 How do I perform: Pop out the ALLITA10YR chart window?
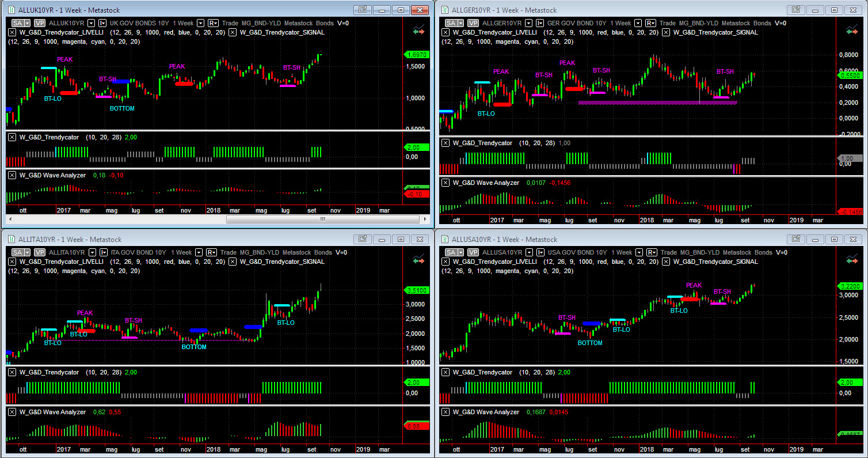point(363,239)
